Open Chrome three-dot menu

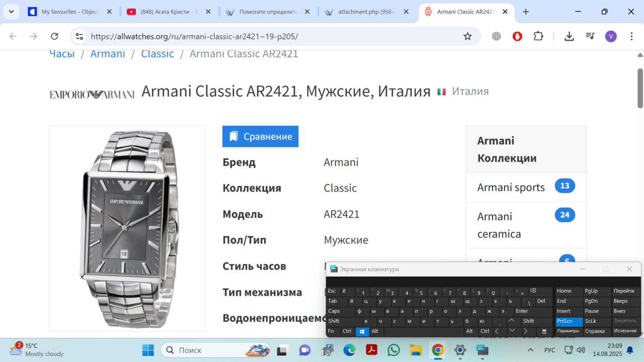631,36
